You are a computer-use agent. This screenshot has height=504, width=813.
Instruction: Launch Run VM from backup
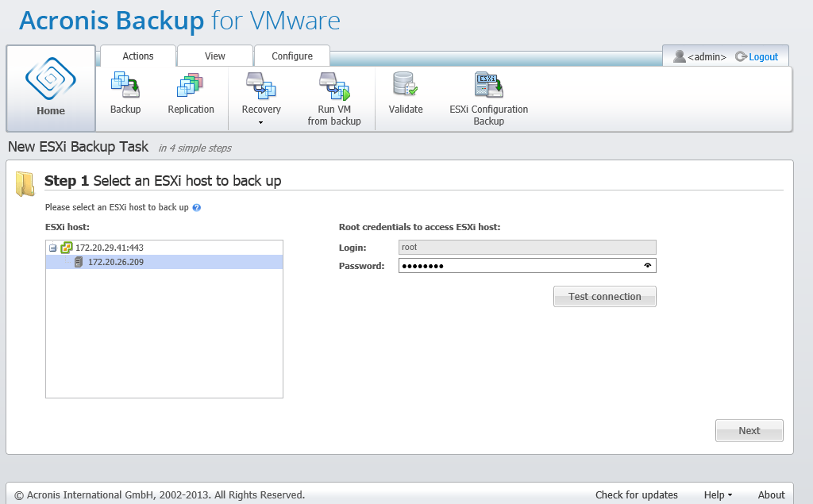coord(334,99)
